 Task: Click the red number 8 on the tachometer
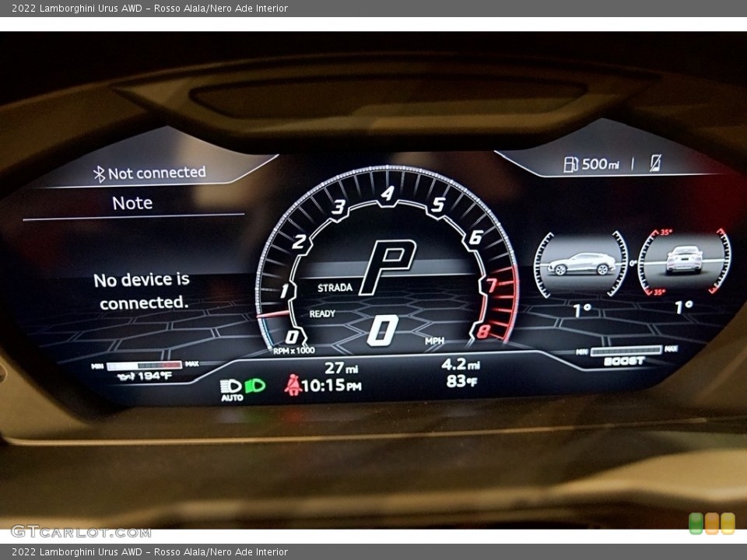pyautogui.click(x=483, y=331)
